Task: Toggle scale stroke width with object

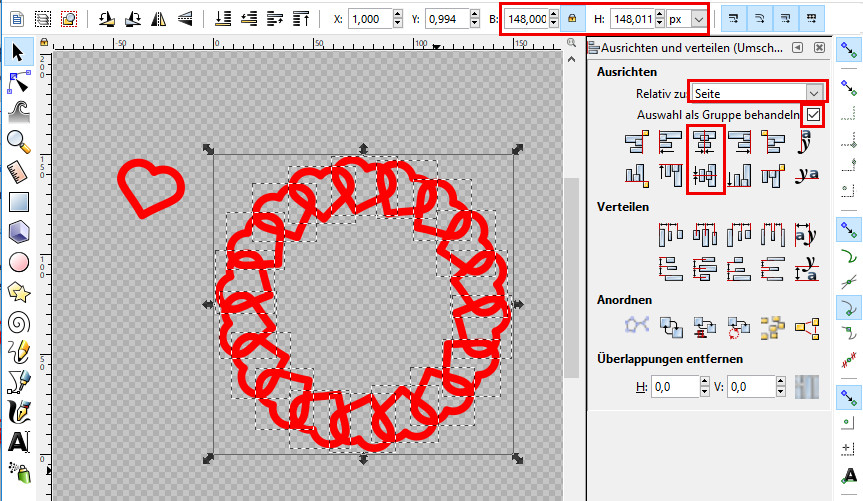Action: [x=735, y=19]
